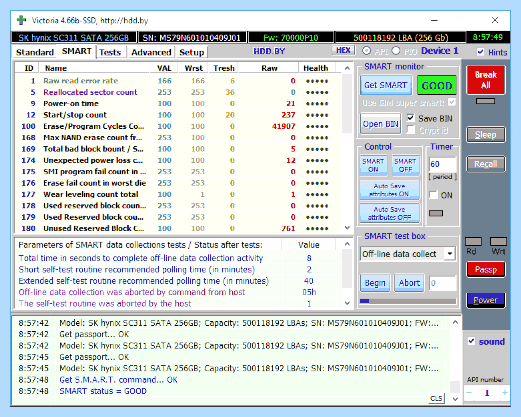The width and height of the screenshot is (521, 417).
Task: Click the green Victoria cross app icon
Action: (x=22, y=20)
